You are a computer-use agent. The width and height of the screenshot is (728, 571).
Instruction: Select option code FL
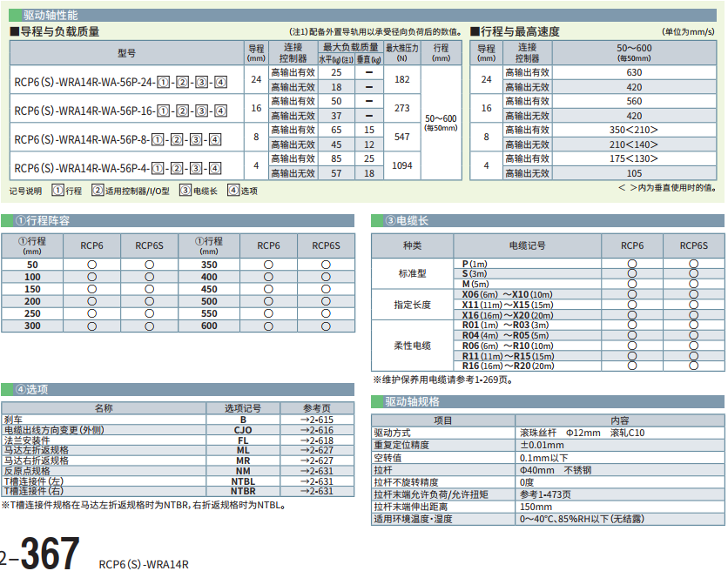pos(243,440)
